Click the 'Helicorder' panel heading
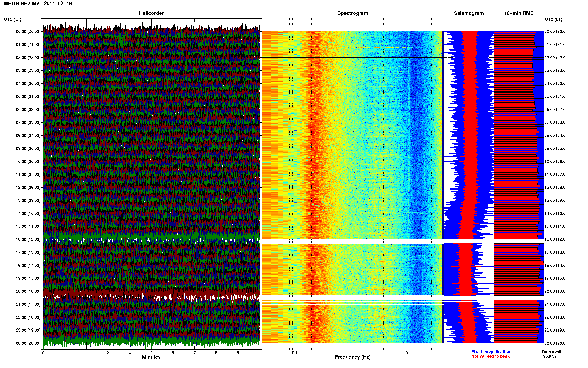Viewport: 588px width, 368px height. [151, 13]
